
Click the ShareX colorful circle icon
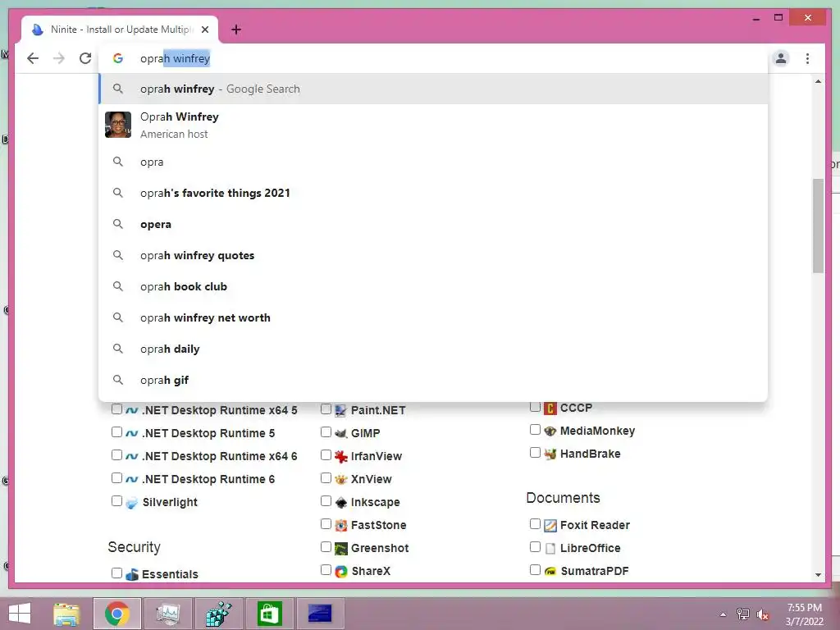point(340,572)
